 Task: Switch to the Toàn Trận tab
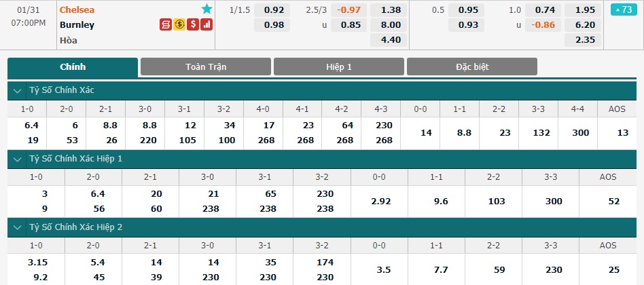click(206, 67)
